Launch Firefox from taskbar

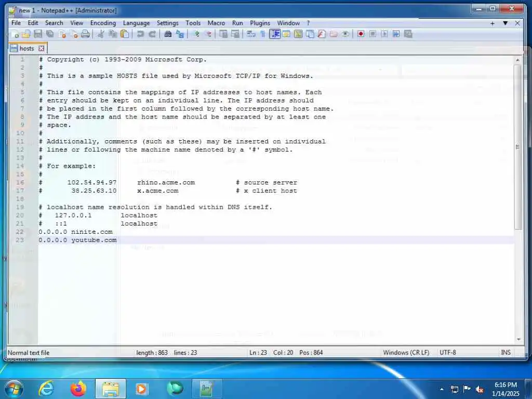click(x=78, y=389)
